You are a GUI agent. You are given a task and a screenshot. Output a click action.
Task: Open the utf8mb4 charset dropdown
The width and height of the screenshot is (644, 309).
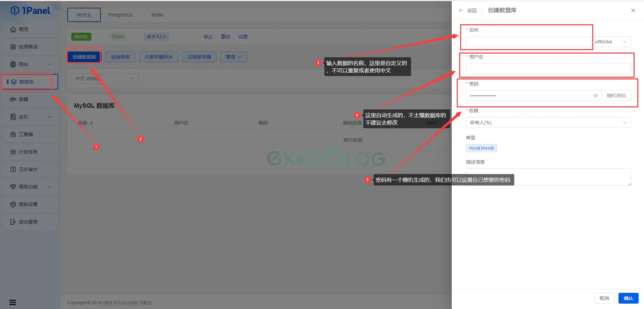coord(611,42)
